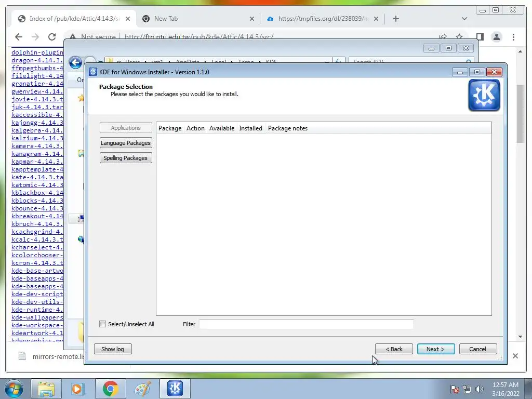Go back in Chrome
Screen dimensions: 532x399
[19, 37]
